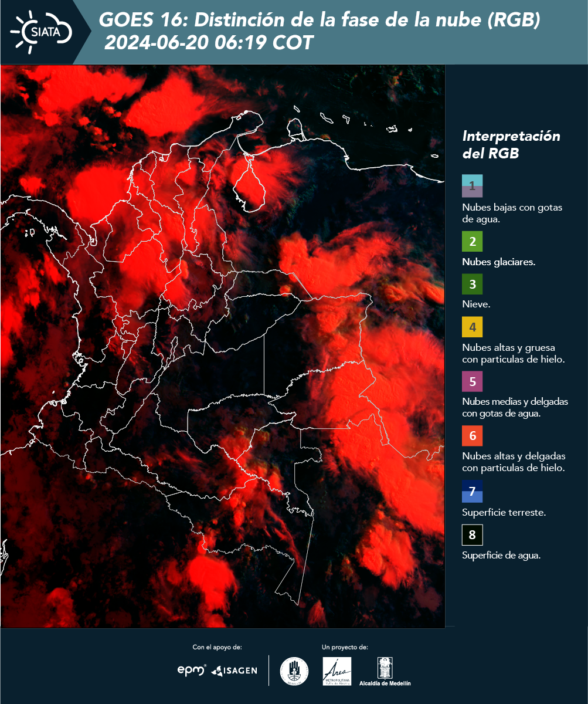Click the Alcaldía de Medellín crest logo
Image resolution: width=588 pixels, height=704 pixels.
[x=385, y=672]
